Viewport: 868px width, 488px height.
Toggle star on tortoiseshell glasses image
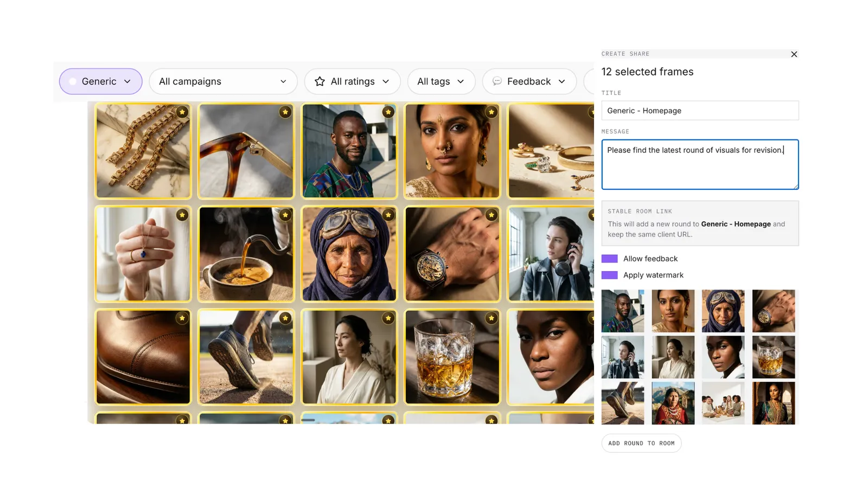pyautogui.click(x=285, y=112)
